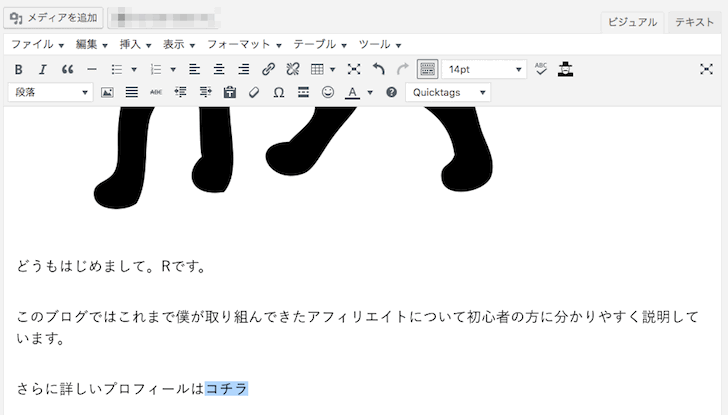Apply text color with the A swatch
The height and width of the screenshot is (415, 728).
pyautogui.click(x=352, y=92)
